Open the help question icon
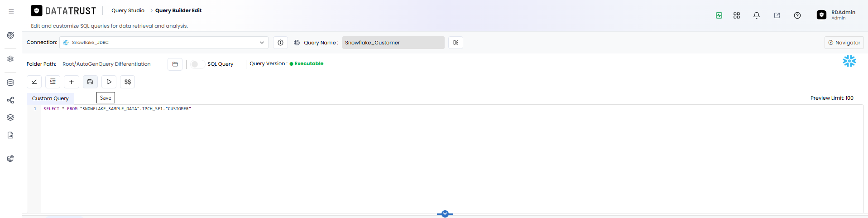 click(797, 15)
